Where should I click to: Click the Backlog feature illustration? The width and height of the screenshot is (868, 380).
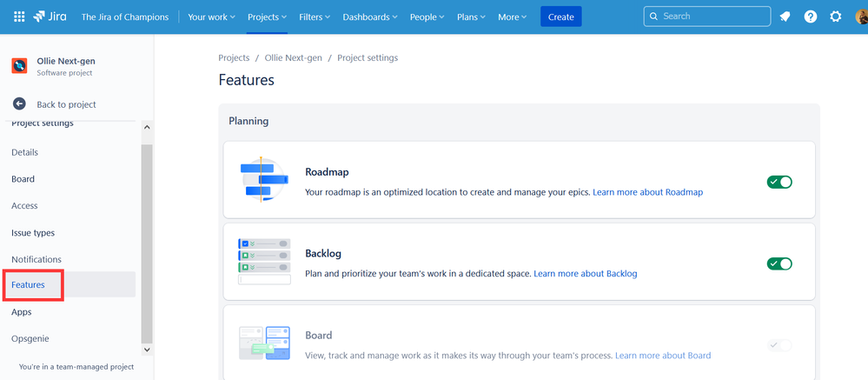[x=264, y=262]
